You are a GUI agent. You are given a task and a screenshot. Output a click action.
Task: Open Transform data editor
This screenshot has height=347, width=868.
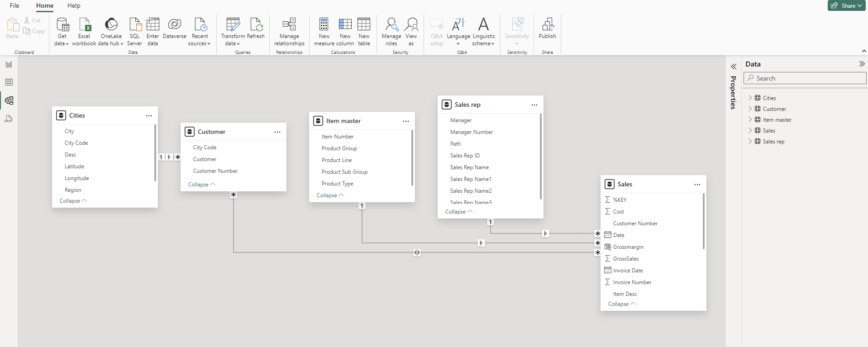233,32
